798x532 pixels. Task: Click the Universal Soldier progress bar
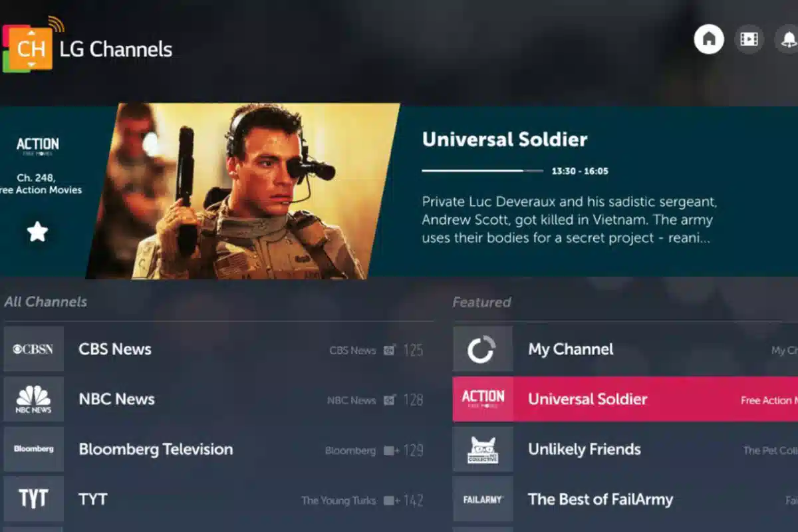(483, 171)
